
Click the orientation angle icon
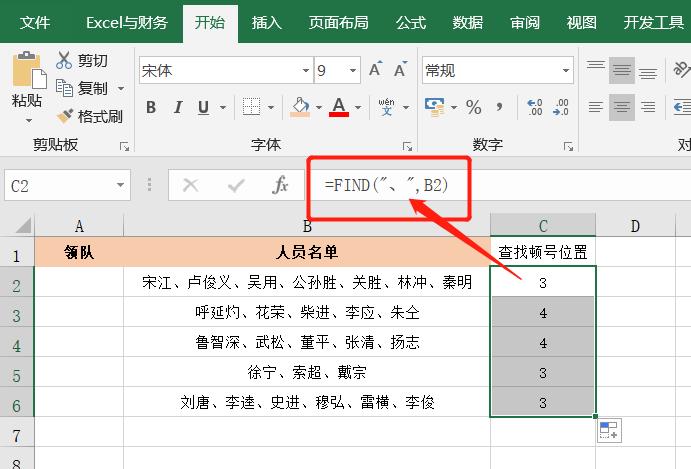pos(682,70)
